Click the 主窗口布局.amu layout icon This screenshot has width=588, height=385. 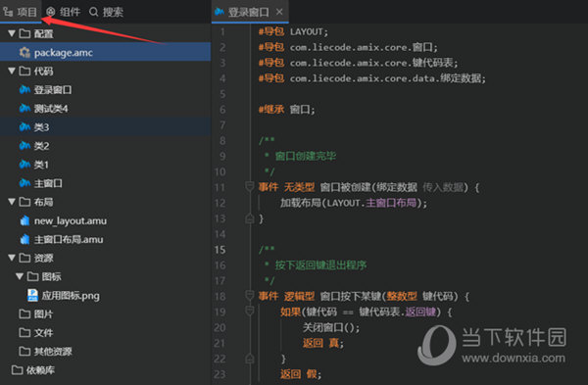(x=24, y=239)
